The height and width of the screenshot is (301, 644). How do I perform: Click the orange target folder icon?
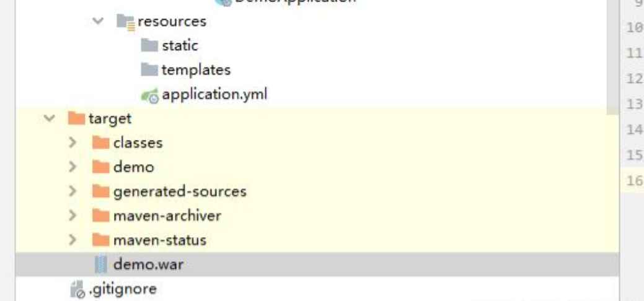[x=76, y=118]
